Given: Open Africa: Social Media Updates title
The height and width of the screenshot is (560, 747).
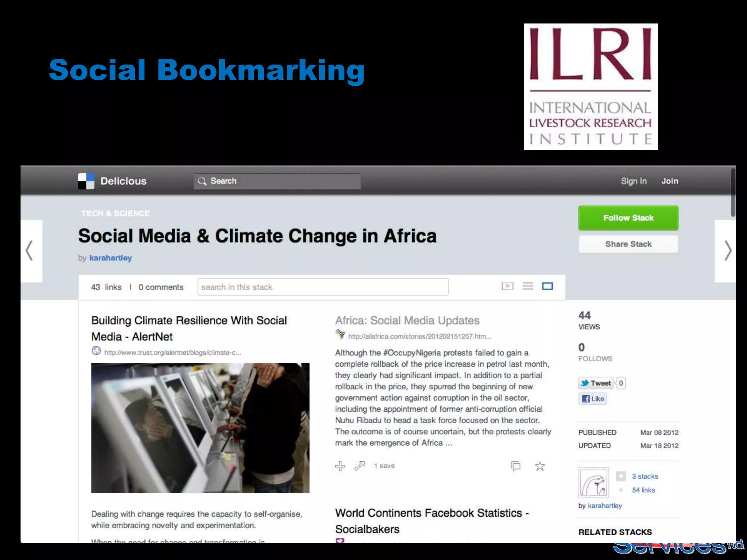Looking at the screenshot, I should pos(407,320).
